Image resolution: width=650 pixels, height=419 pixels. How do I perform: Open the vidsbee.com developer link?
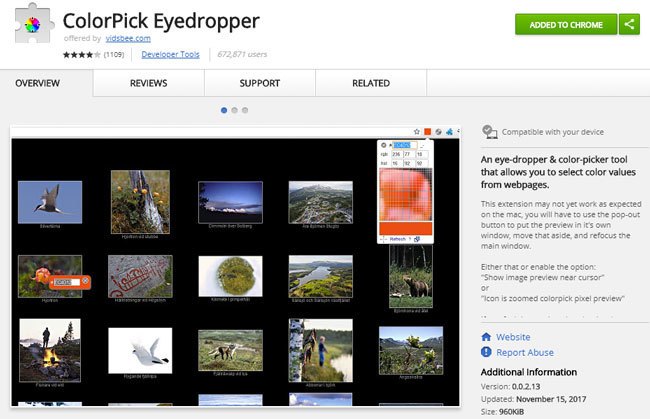point(128,39)
